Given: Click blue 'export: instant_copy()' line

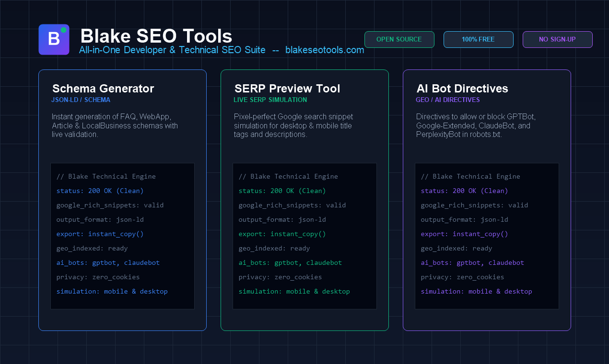Looking at the screenshot, I should click(100, 234).
